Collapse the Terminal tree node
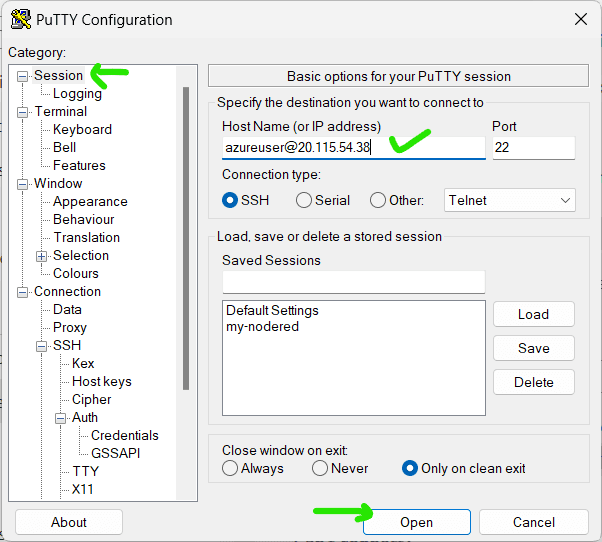 coord(23,112)
